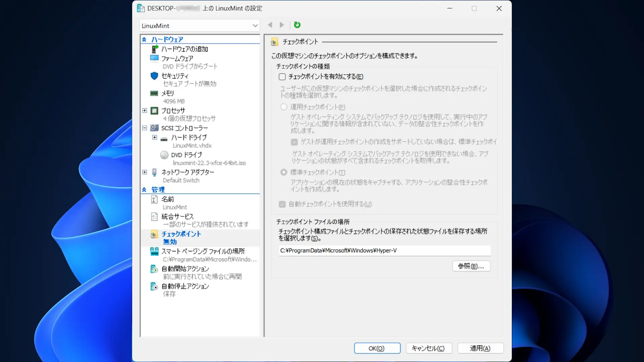Click the SCSI コントローラー icon
The image size is (644, 362).
(154, 128)
